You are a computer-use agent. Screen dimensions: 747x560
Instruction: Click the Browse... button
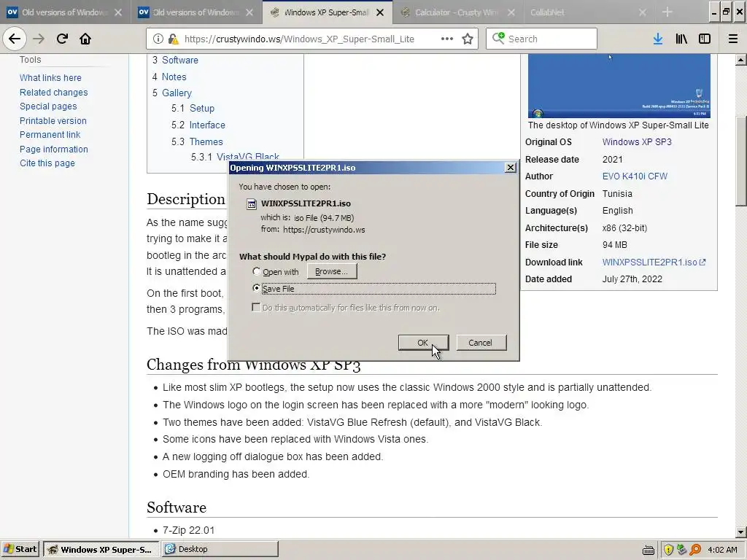(332, 271)
